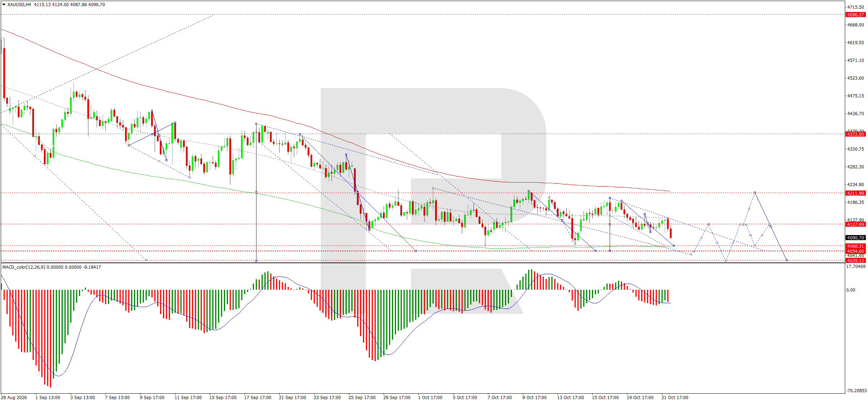This screenshot has width=868, height=402.
Task: Click the 4211.99 red price level label
Action: click(x=855, y=193)
